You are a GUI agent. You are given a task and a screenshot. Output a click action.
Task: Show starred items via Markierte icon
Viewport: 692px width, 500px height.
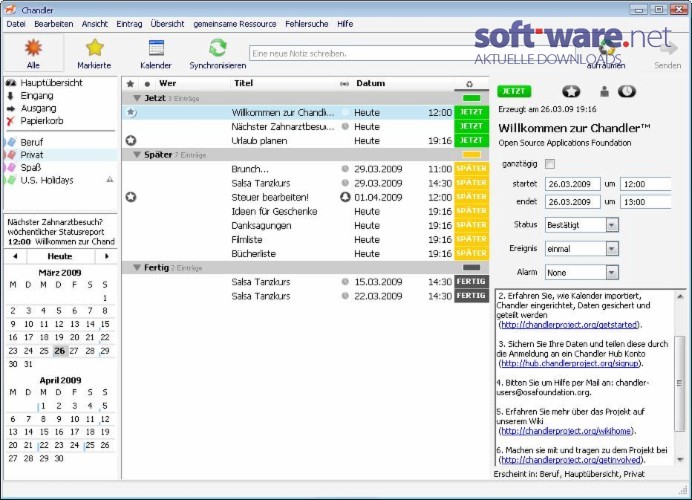(x=94, y=47)
